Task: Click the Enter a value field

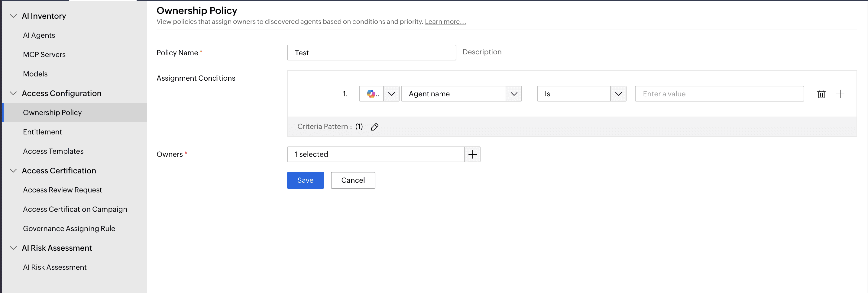Action: click(x=719, y=94)
